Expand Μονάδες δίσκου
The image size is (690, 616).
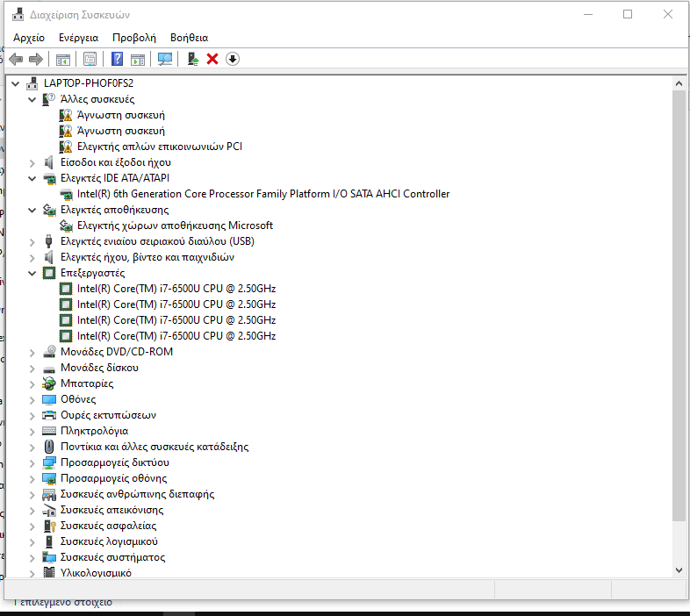[32, 369]
